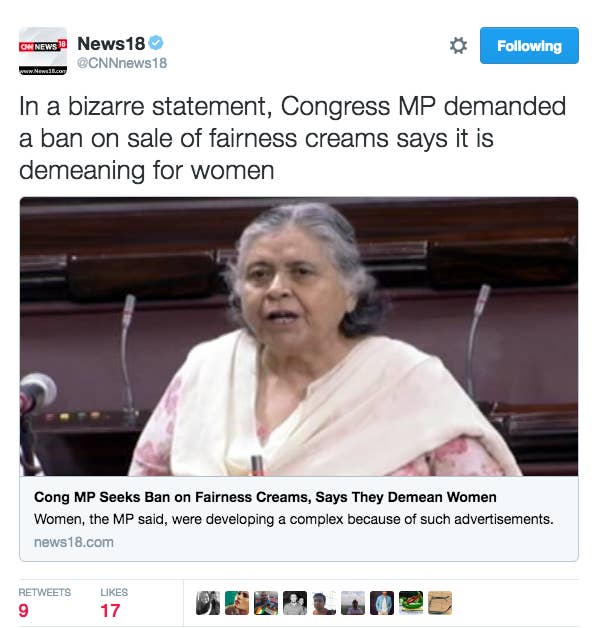600x628 pixels.
Task: Click the fourth black-and-white liker avatar
Action: tap(295, 603)
